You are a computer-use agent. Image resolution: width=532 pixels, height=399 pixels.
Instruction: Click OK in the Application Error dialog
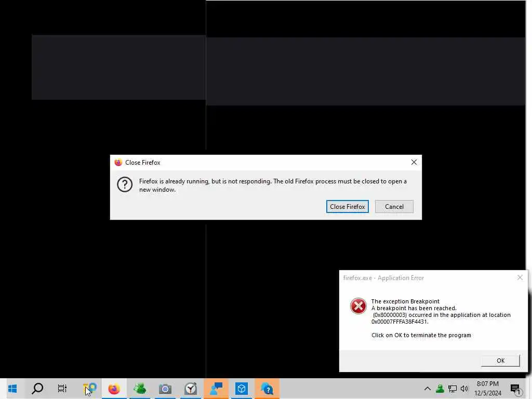(500, 361)
